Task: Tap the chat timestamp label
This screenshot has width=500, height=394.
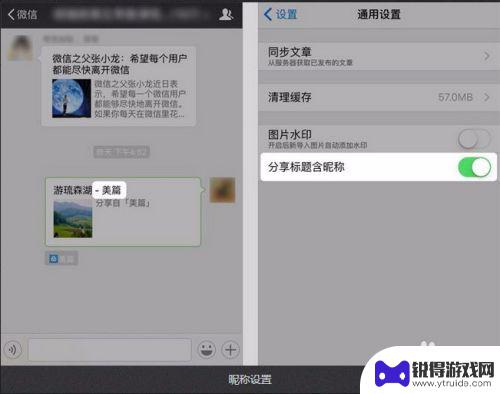Action: click(x=121, y=152)
